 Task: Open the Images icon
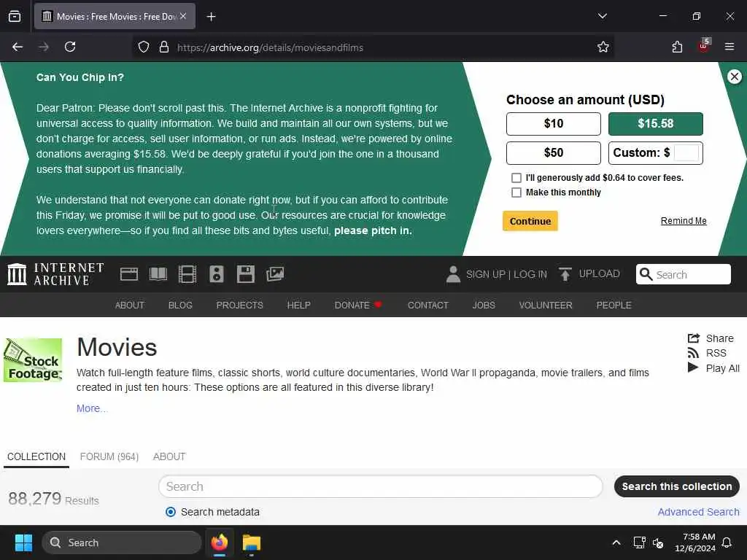pyautogui.click(x=275, y=274)
